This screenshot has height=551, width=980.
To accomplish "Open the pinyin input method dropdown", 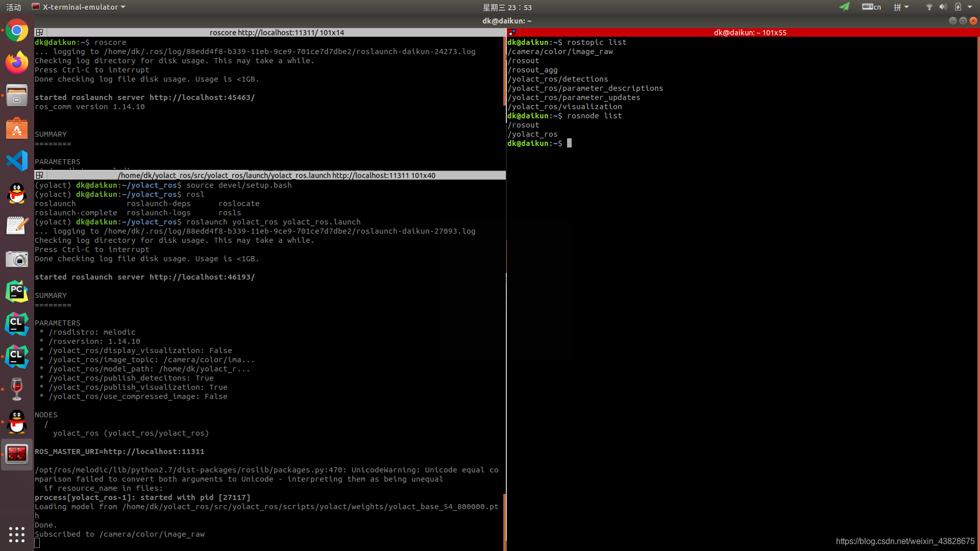I will tap(901, 7).
